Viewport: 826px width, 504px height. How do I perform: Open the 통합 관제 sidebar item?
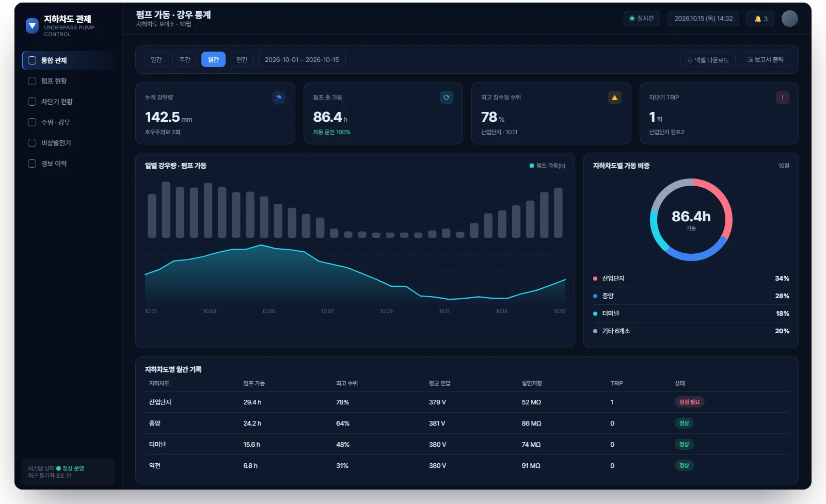tap(68, 60)
